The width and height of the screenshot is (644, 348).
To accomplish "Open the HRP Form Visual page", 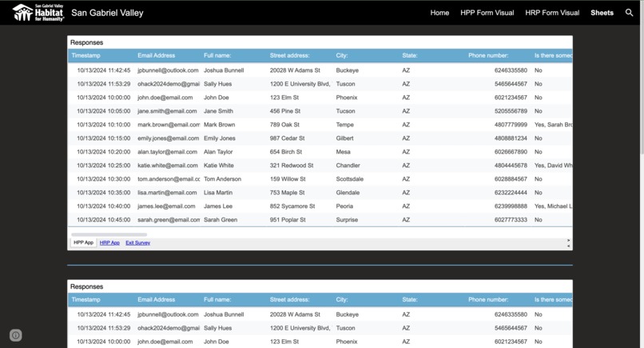I will pos(552,13).
